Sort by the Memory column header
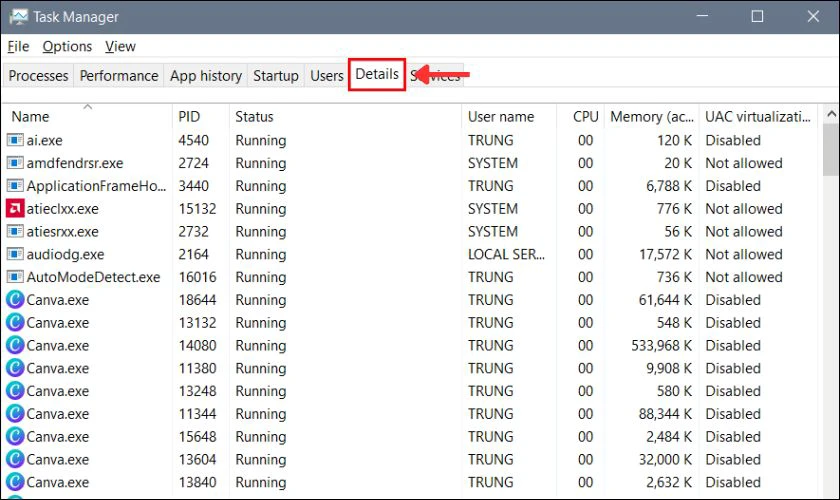This screenshot has height=500, width=840. (x=651, y=116)
